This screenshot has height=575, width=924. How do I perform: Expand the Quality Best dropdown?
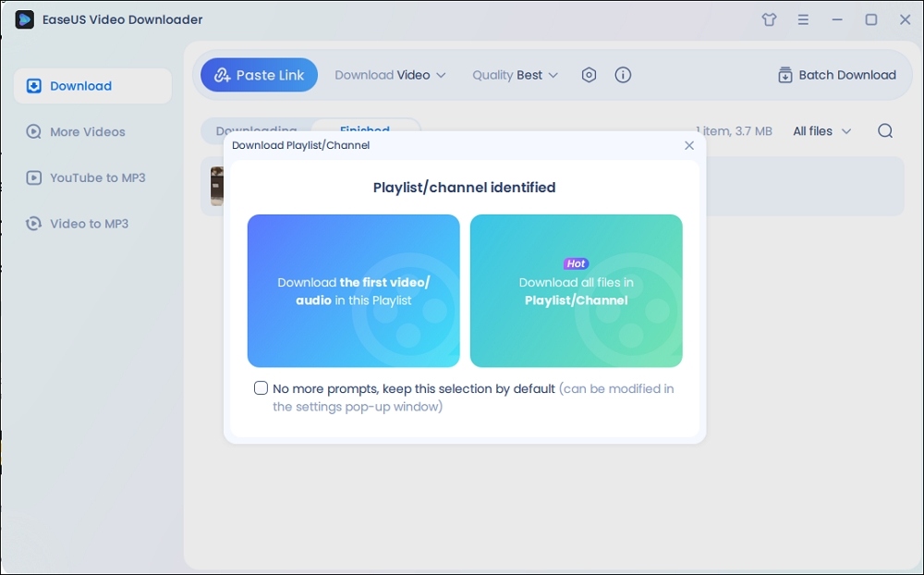tap(515, 75)
